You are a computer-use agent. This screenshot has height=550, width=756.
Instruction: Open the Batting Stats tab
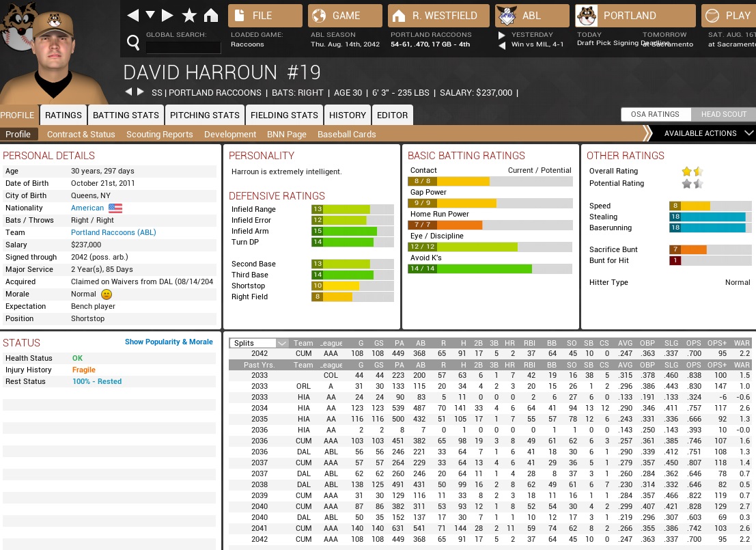[x=126, y=115]
